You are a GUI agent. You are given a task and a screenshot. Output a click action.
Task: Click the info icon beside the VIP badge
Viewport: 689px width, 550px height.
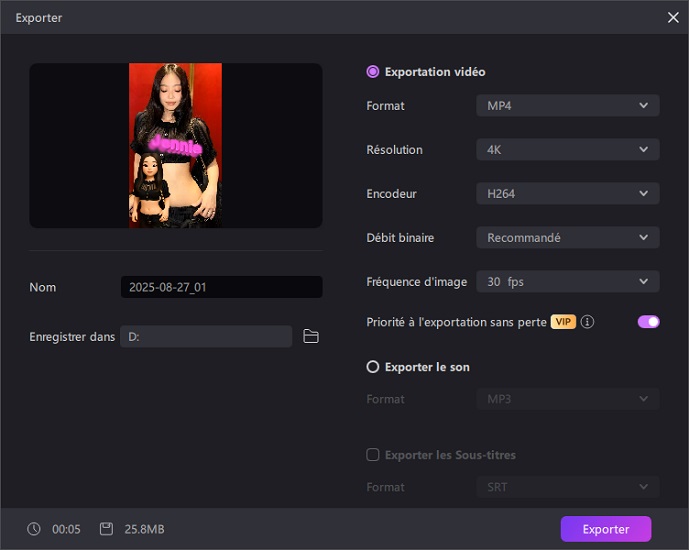click(x=587, y=322)
